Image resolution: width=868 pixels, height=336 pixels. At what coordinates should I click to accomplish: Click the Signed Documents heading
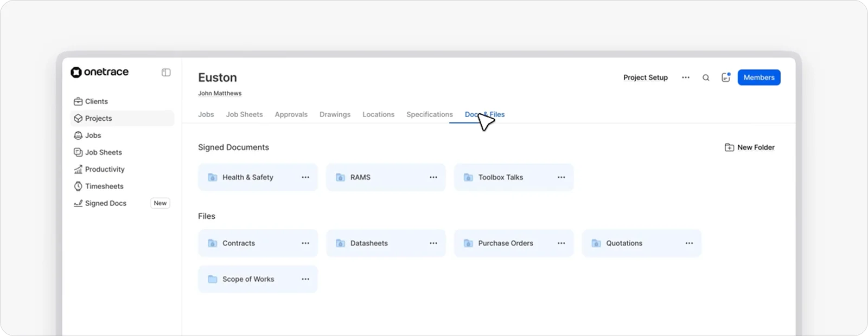point(233,147)
